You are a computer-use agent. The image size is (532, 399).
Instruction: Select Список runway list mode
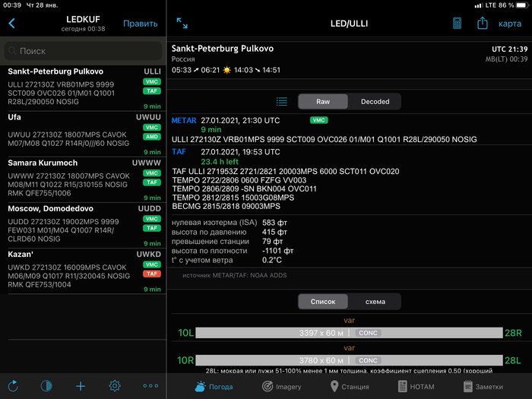click(x=323, y=302)
